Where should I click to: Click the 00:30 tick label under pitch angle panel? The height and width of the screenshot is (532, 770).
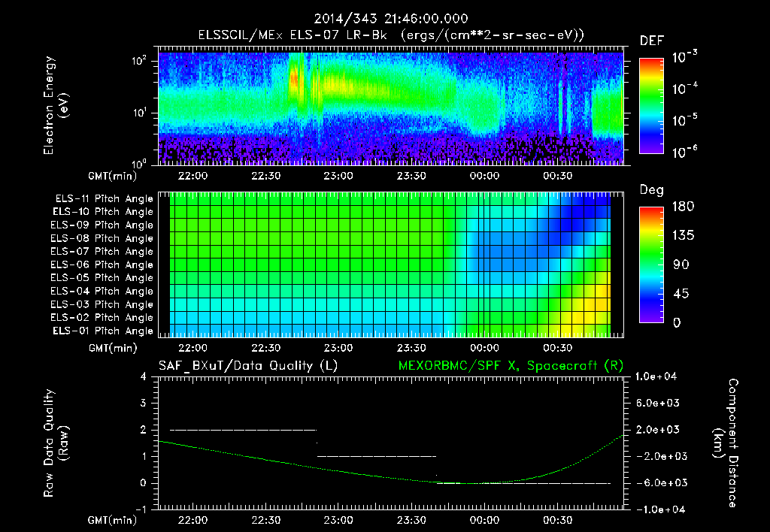pos(558,348)
